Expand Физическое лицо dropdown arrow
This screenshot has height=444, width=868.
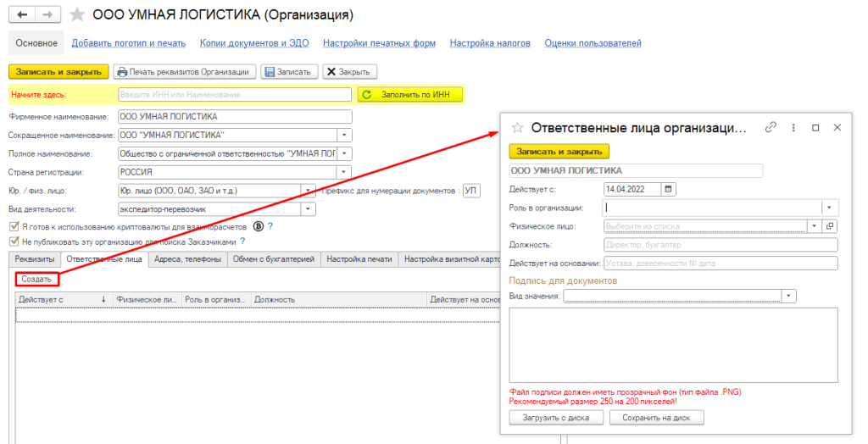[x=814, y=226]
